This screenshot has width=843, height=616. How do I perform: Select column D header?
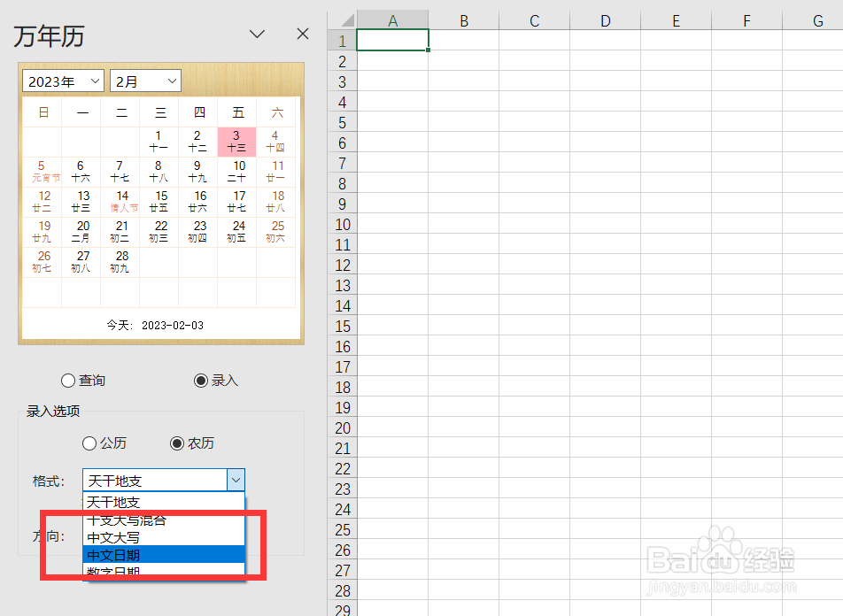(606, 20)
